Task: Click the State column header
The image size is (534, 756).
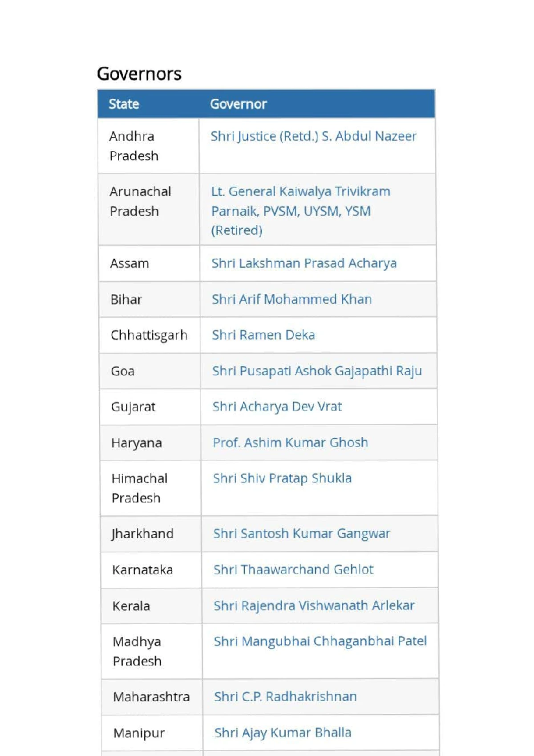Action: 124,104
